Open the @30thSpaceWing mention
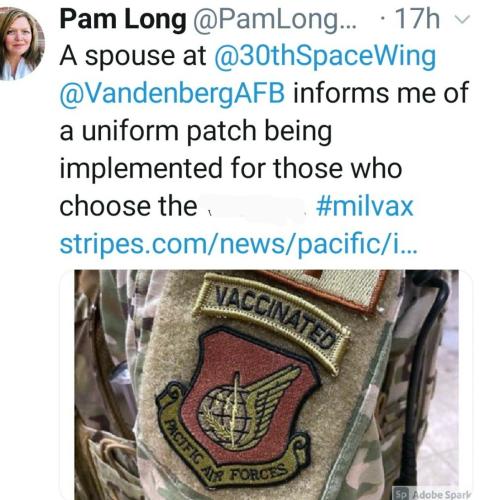 (325, 56)
